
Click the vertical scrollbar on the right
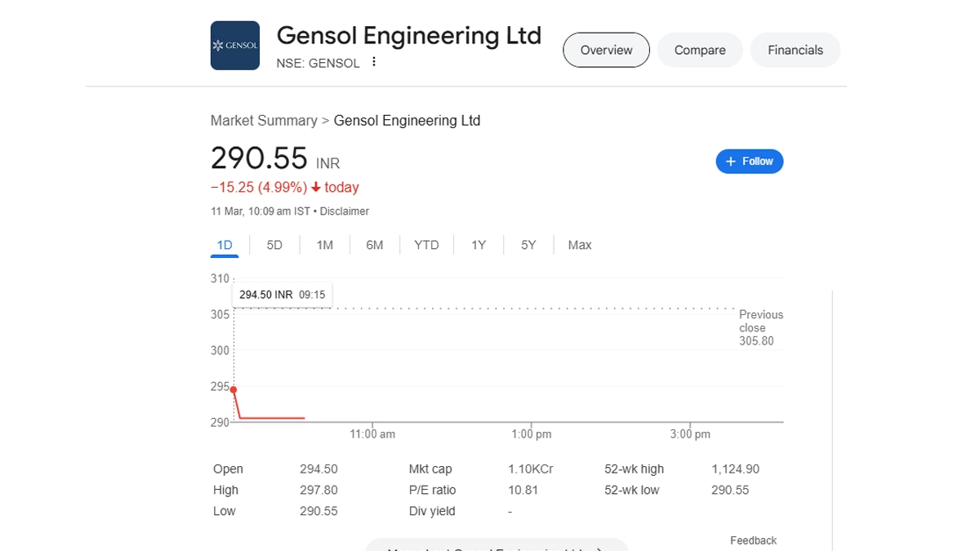click(x=832, y=408)
